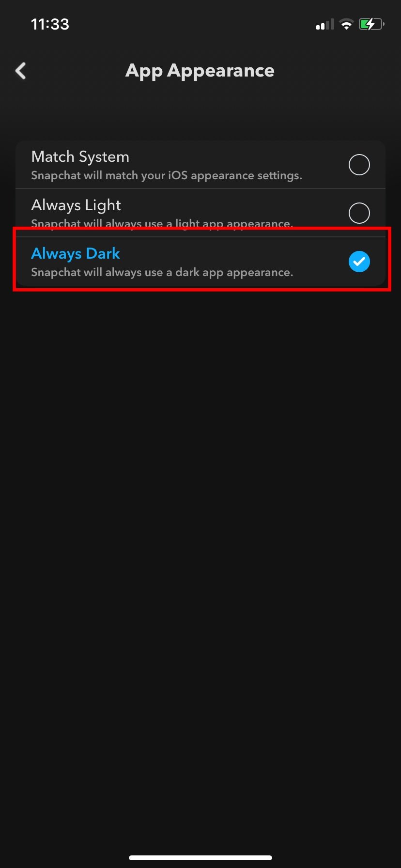The image size is (401, 868).
Task: Tap the Wi-Fi status icon
Action: [x=346, y=24]
